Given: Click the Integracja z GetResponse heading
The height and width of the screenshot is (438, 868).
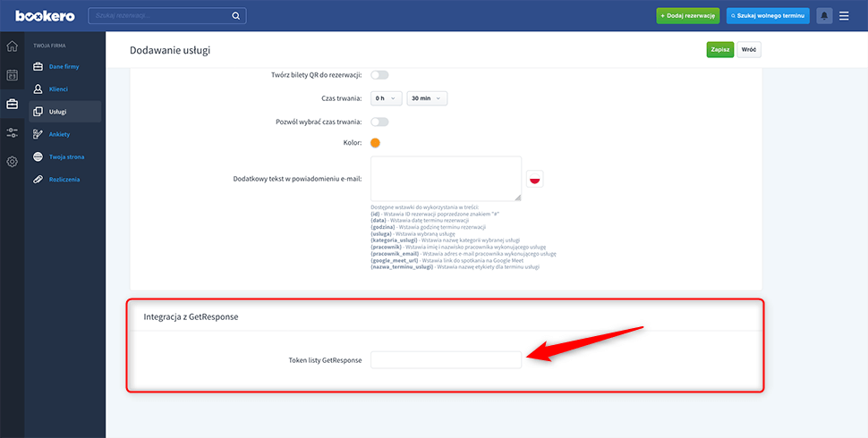Looking at the screenshot, I should click(191, 317).
